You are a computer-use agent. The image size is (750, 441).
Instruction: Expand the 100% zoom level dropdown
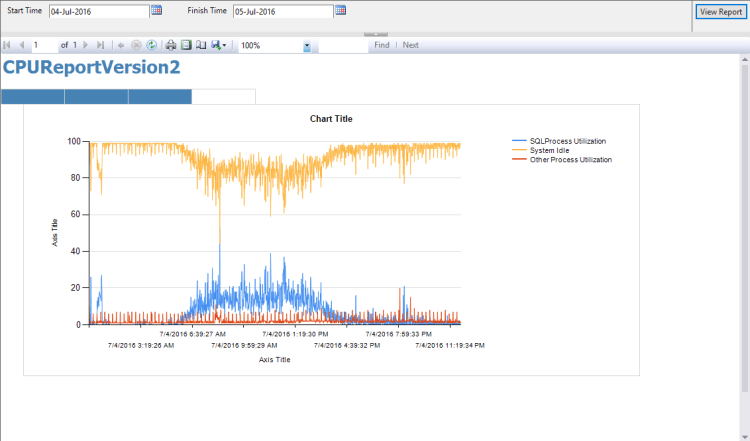(x=306, y=46)
